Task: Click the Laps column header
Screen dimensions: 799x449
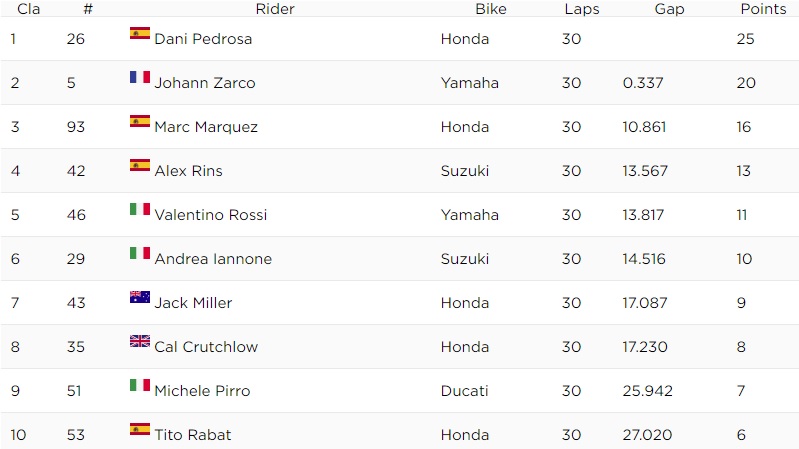Action: tap(581, 9)
